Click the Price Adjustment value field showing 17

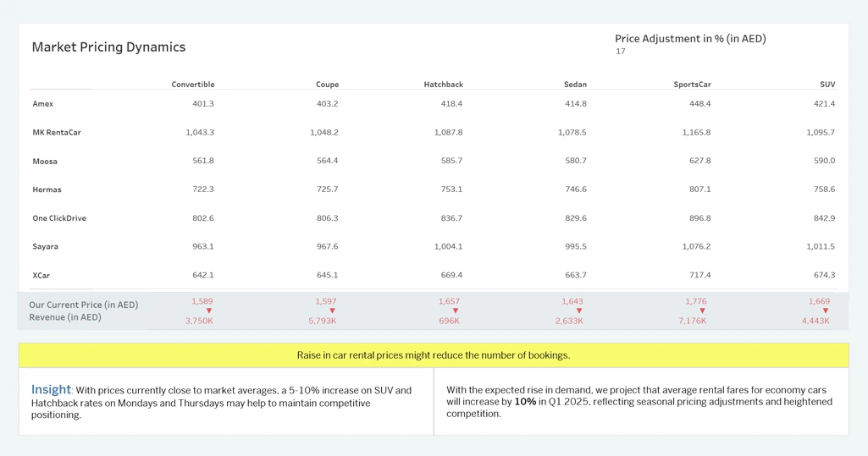621,52
